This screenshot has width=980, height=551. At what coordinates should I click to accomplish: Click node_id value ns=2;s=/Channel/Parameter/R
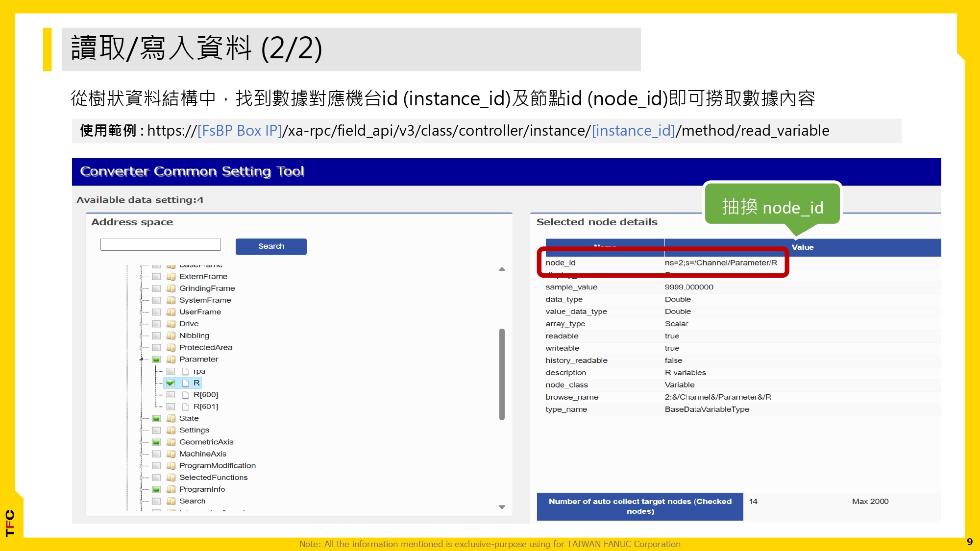pos(721,263)
